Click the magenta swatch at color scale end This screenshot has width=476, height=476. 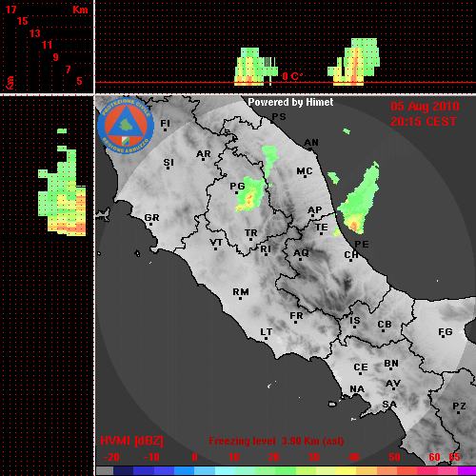point(466,470)
